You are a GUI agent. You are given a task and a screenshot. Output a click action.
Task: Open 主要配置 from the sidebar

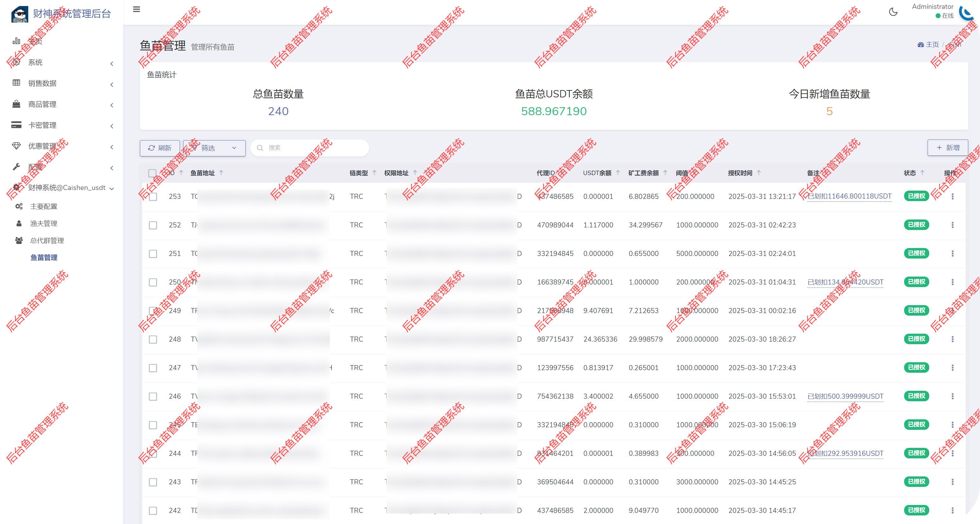[x=44, y=206]
